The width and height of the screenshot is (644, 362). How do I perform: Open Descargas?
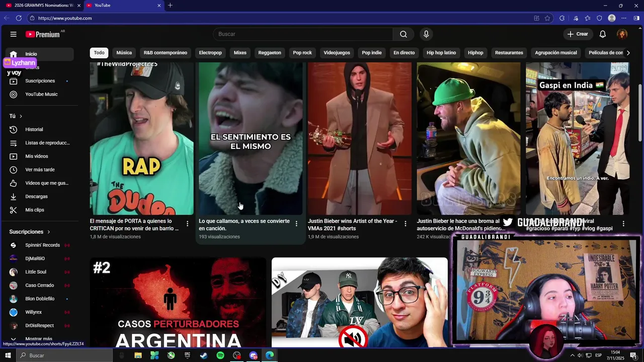click(40, 197)
